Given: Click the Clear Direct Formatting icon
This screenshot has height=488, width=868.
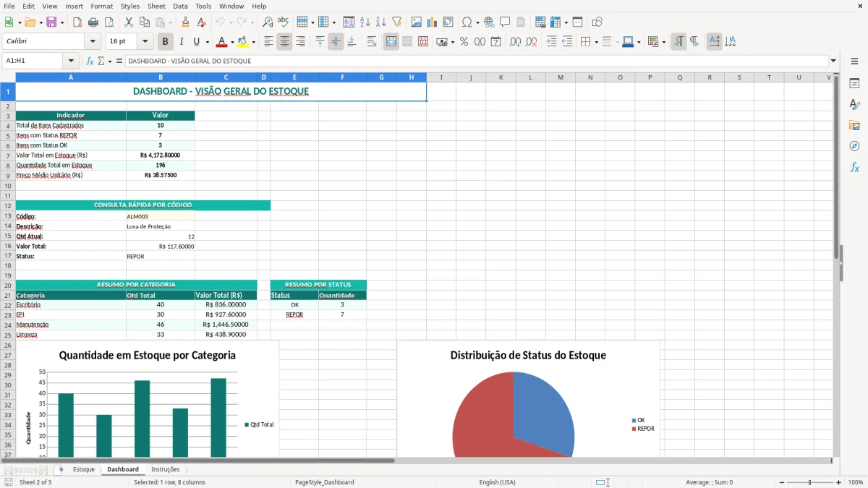Looking at the screenshot, I should tap(201, 22).
